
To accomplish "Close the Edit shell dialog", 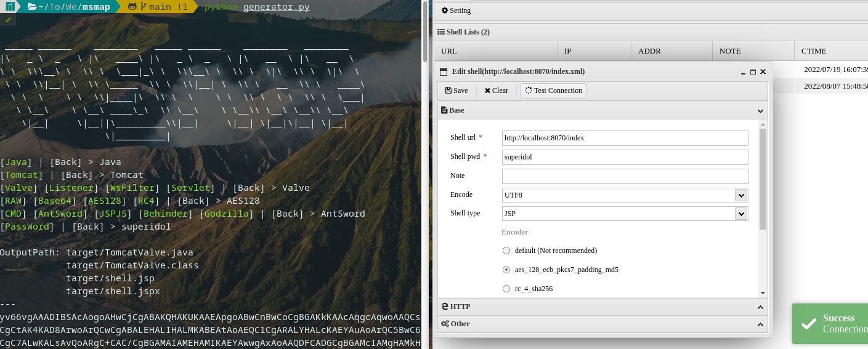I will tap(763, 72).
